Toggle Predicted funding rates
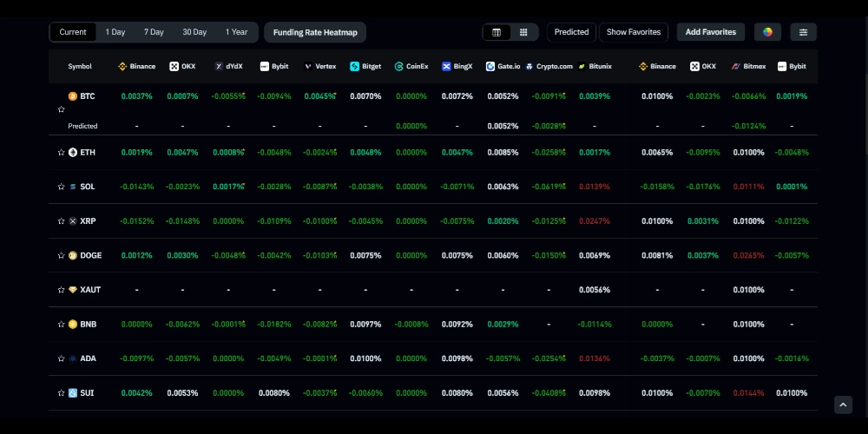Viewport: 868px width, 434px height. point(571,32)
